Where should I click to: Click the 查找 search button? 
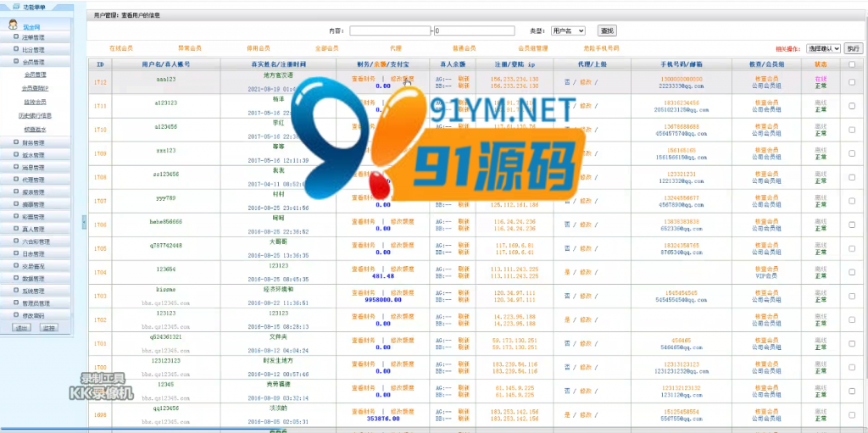tap(607, 31)
